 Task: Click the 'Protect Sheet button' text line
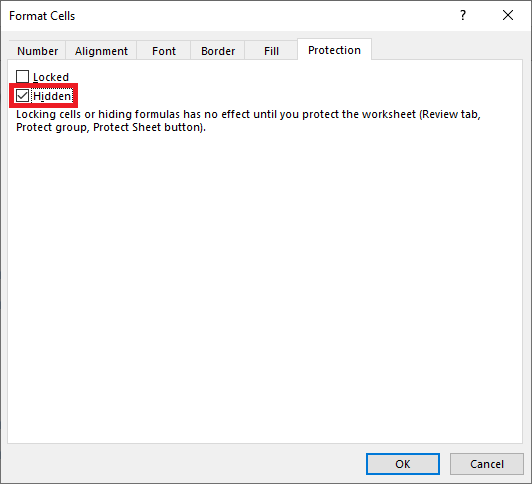pyautogui.click(x=111, y=127)
